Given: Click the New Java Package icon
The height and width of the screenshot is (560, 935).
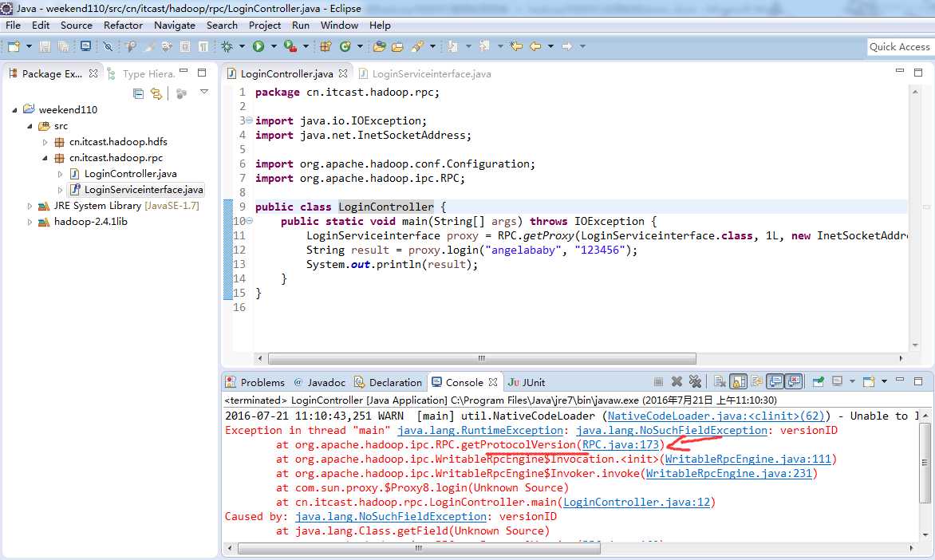Looking at the screenshot, I should pos(325,46).
